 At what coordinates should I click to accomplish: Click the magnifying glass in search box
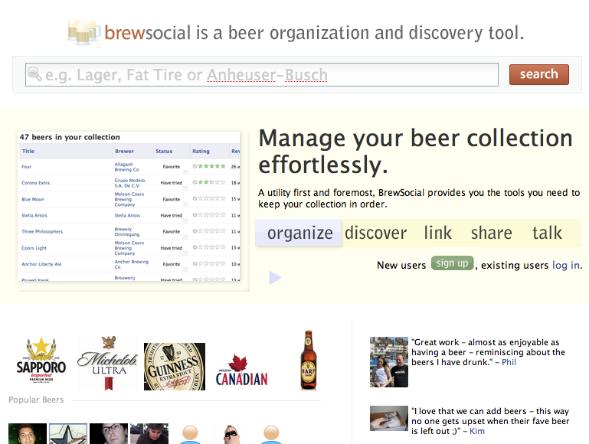pos(35,74)
